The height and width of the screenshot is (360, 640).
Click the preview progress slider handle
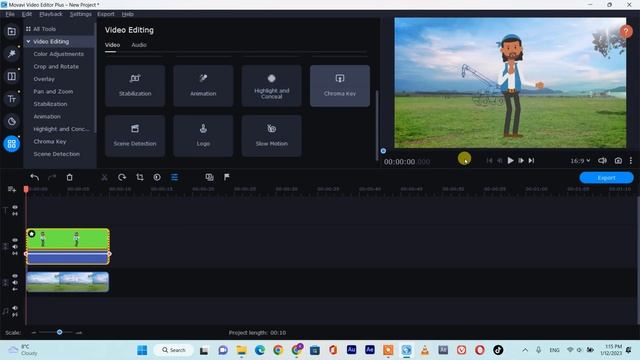pyautogui.click(x=383, y=151)
